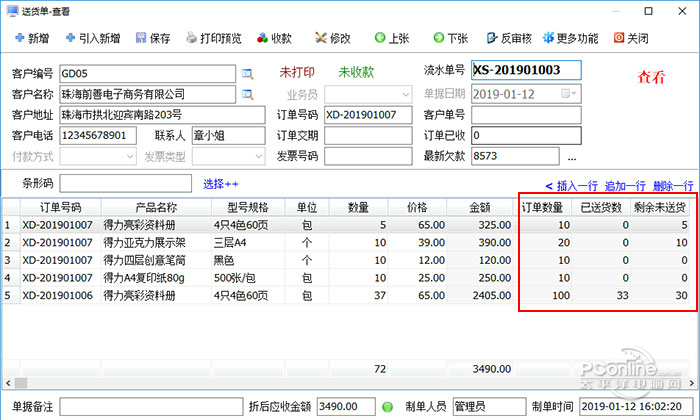700x420 pixels.
Task: Click the 客户编号 input field
Action: pyautogui.click(x=147, y=74)
